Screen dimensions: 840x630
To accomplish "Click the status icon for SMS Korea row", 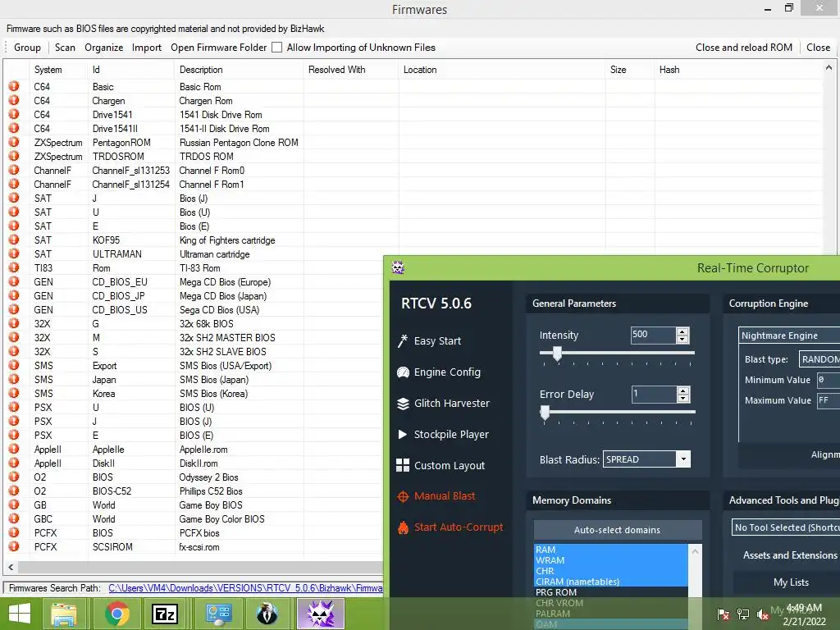I will [x=14, y=393].
